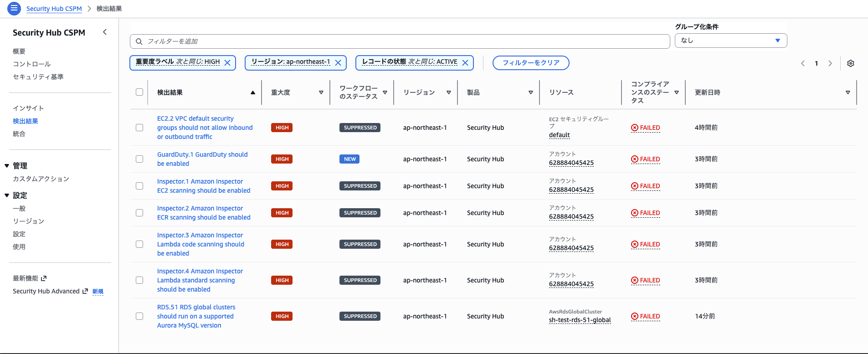
Task: Click フィルターをクリア button
Action: tap(531, 63)
